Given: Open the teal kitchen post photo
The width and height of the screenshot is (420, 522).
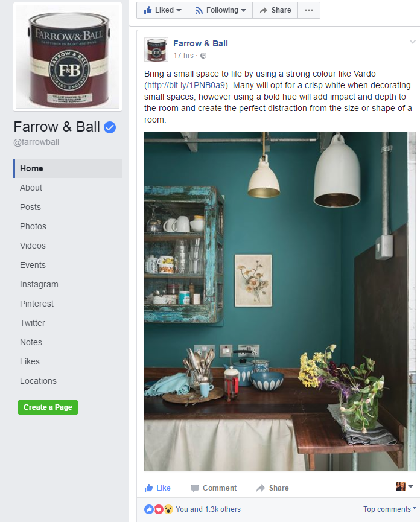Looking at the screenshot, I should click(280, 301).
